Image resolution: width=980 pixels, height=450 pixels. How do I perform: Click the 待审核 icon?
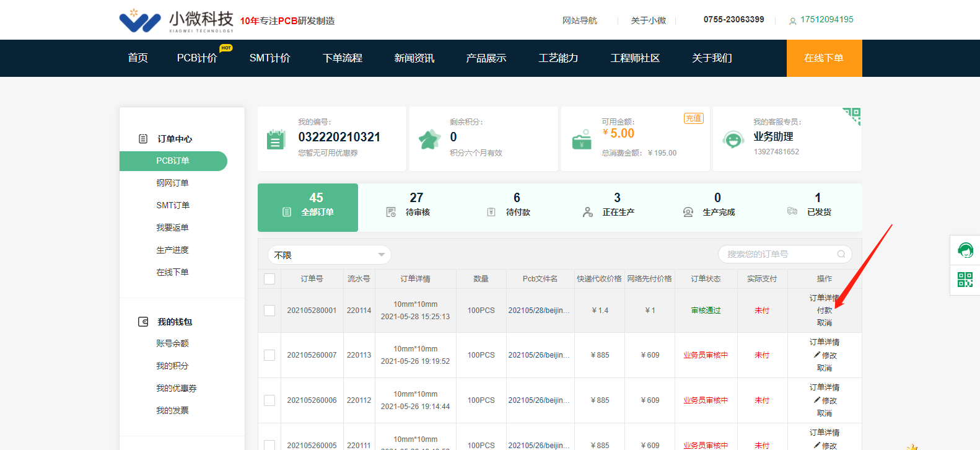pyautogui.click(x=391, y=212)
